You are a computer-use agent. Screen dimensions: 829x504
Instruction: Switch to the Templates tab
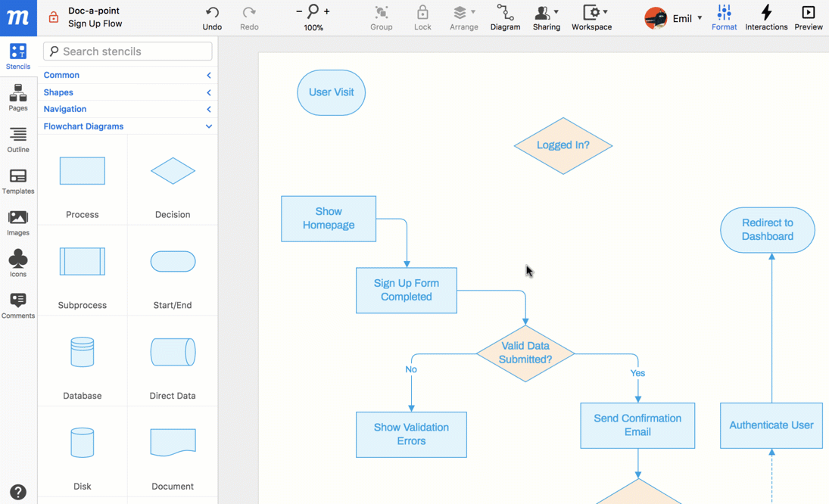[18, 180]
